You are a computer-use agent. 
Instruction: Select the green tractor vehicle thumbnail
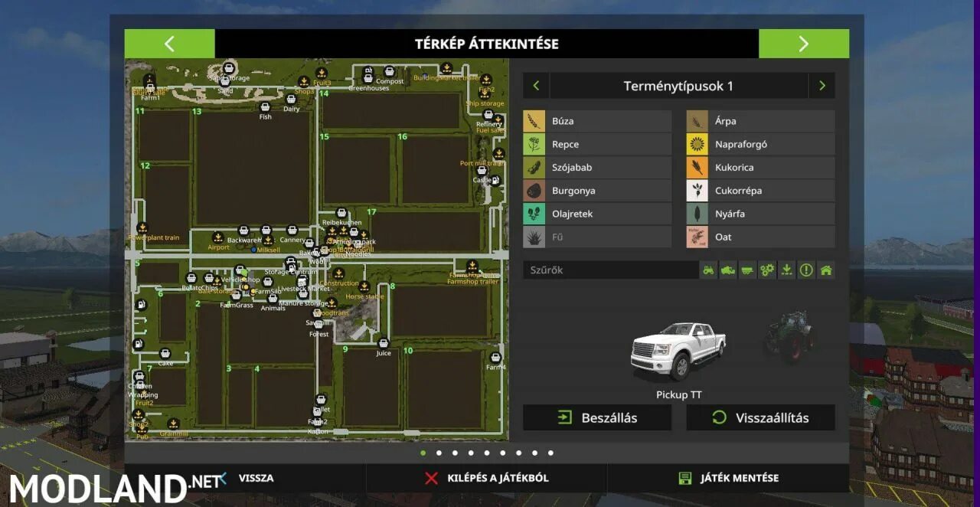click(789, 335)
